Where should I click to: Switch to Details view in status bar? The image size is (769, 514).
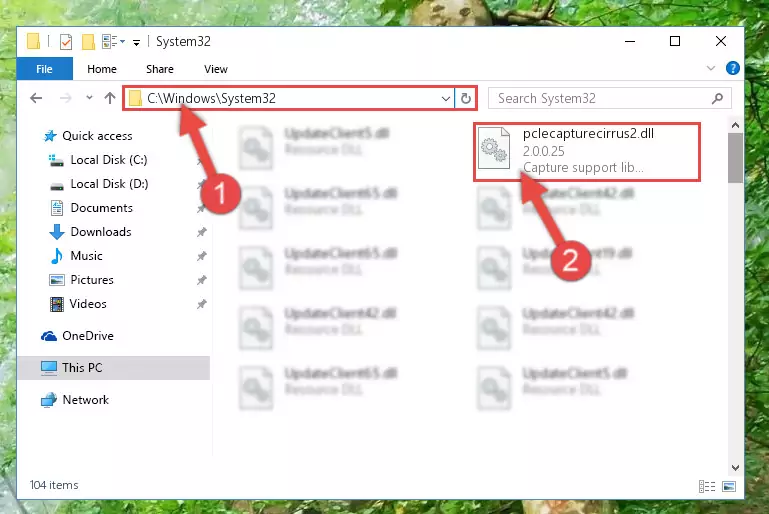tap(707, 486)
